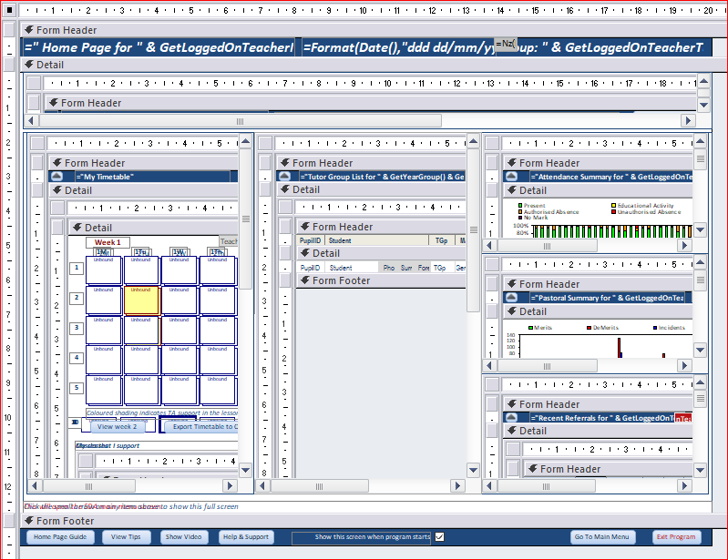Click down scroll arrow in Recent Referrals subform
728x560 pixels.
pos(701,470)
